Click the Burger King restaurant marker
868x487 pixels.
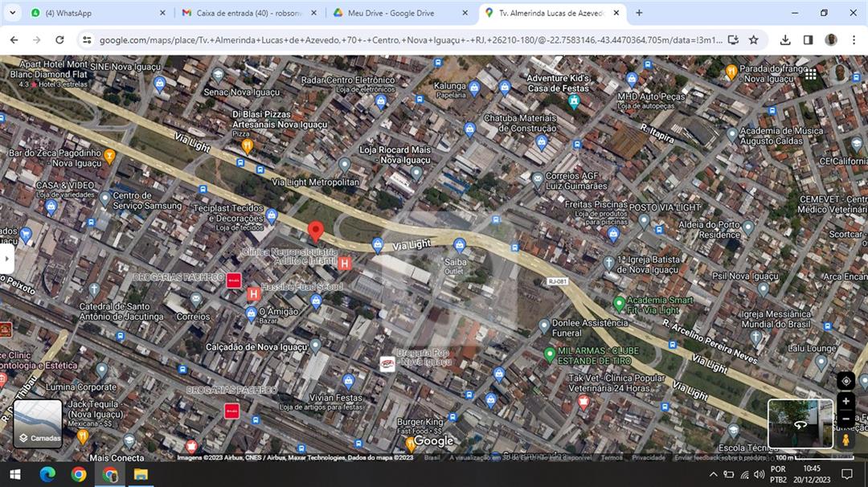411,443
